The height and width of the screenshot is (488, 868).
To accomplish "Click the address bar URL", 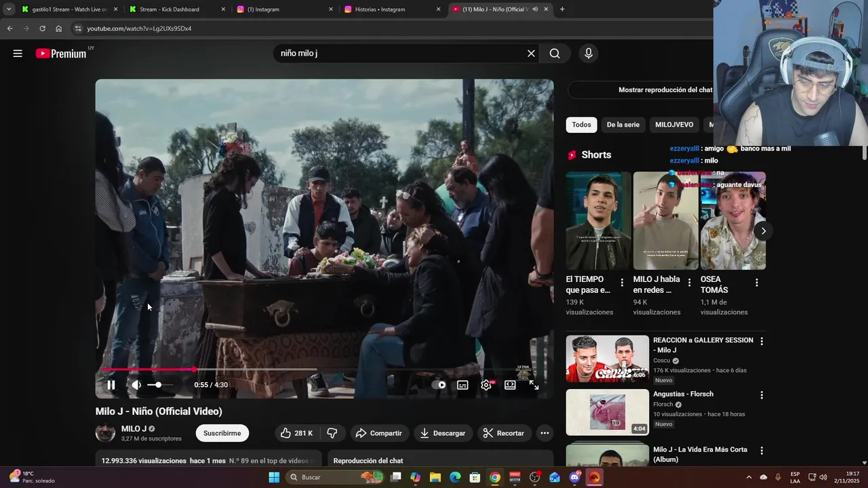I will pyautogui.click(x=139, y=28).
